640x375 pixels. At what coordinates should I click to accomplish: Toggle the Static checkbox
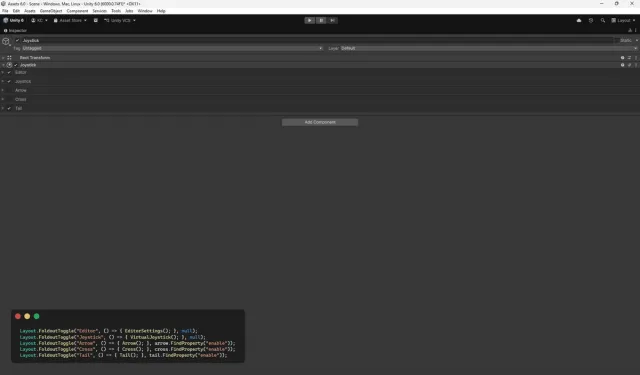coord(617,40)
